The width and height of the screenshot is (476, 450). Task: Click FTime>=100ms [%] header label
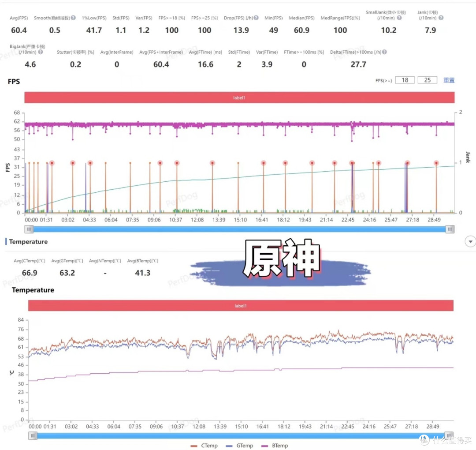(x=304, y=52)
